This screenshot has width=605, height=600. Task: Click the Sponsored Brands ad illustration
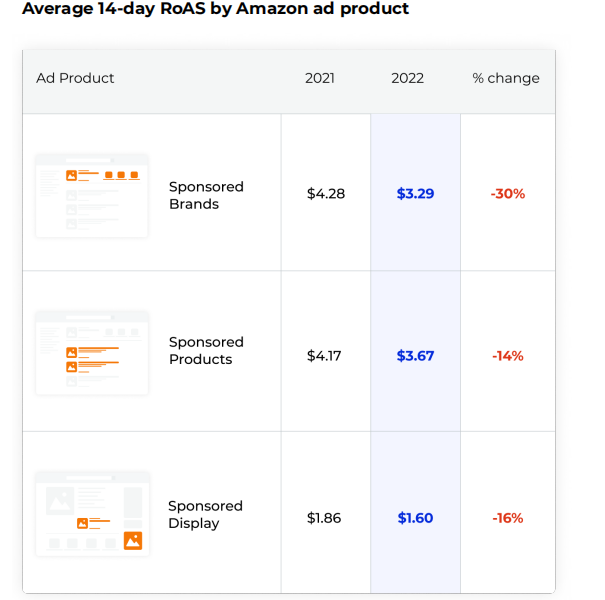92,195
